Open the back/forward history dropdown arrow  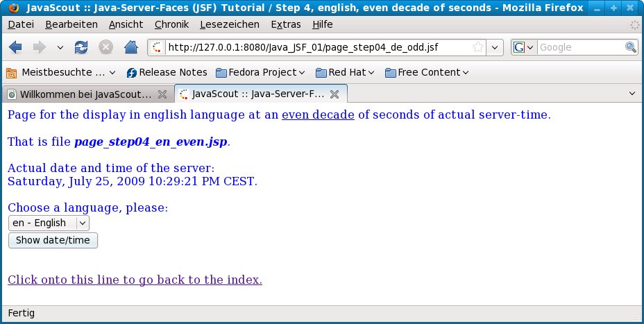60,48
